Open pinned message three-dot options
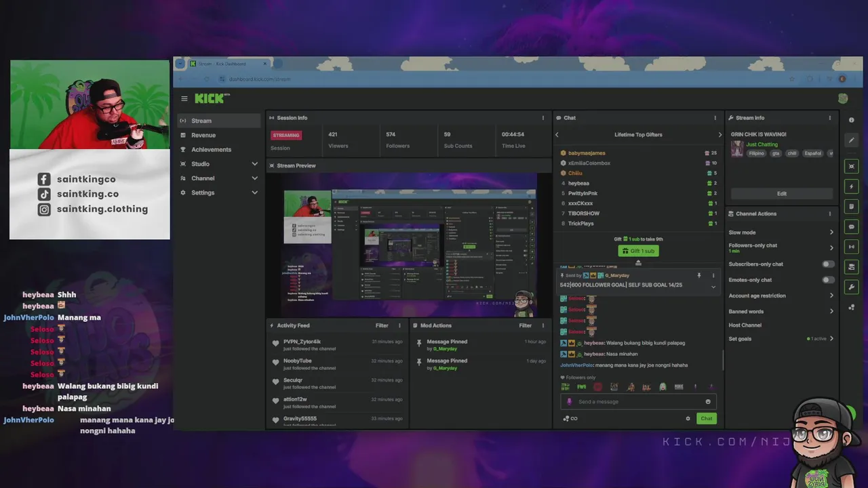The image size is (868, 488). pyautogui.click(x=713, y=276)
